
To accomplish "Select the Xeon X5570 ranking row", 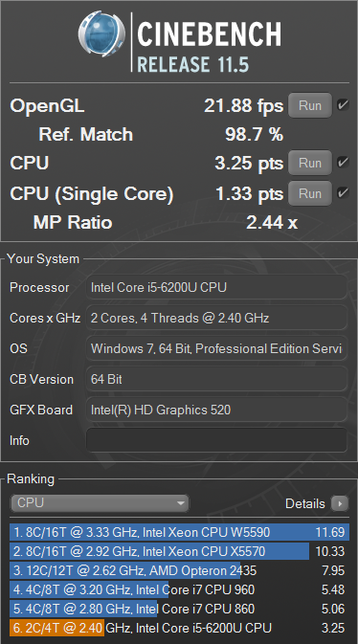I will 180,551.
